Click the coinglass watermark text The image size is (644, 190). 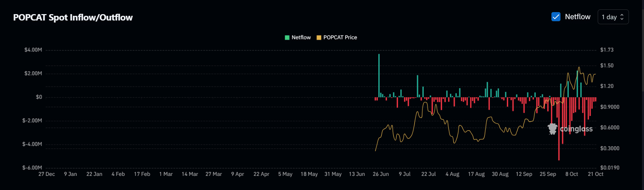coord(576,129)
